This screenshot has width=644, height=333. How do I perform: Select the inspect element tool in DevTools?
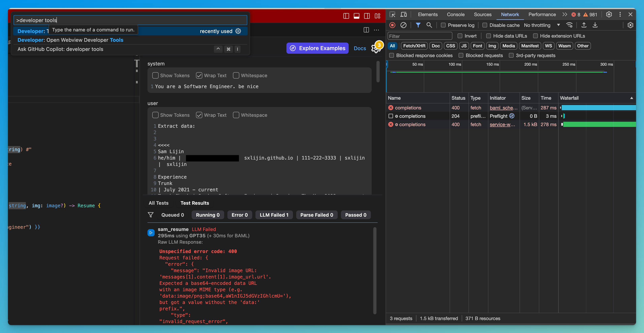tap(392, 14)
